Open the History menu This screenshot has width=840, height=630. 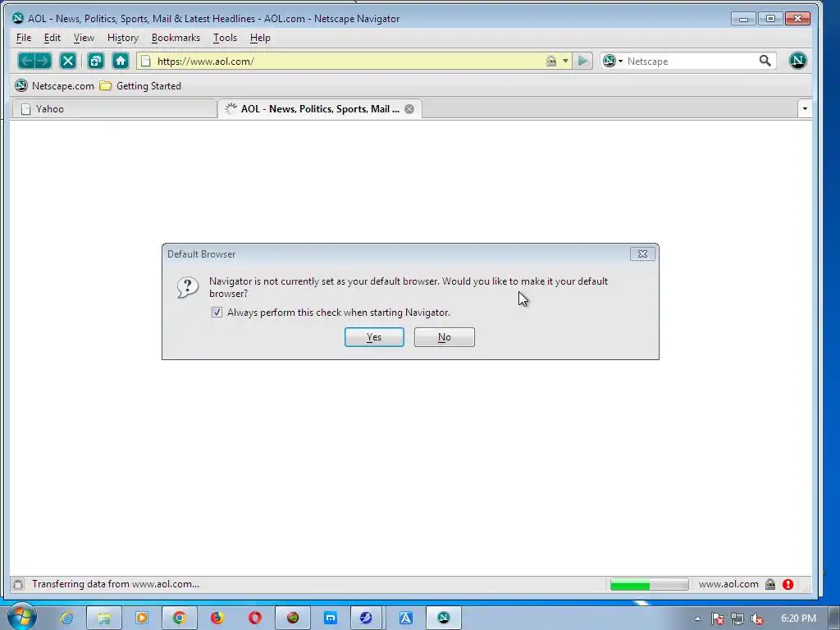tap(123, 38)
